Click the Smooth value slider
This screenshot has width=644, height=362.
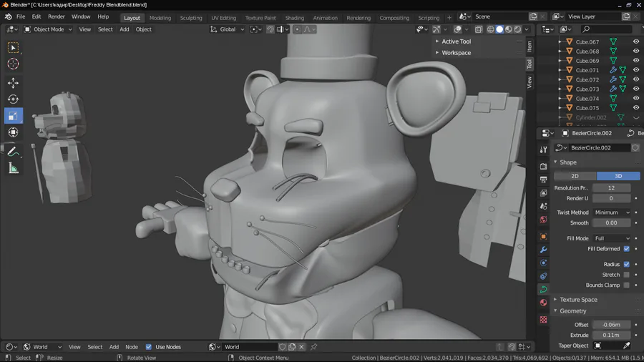coord(611,223)
